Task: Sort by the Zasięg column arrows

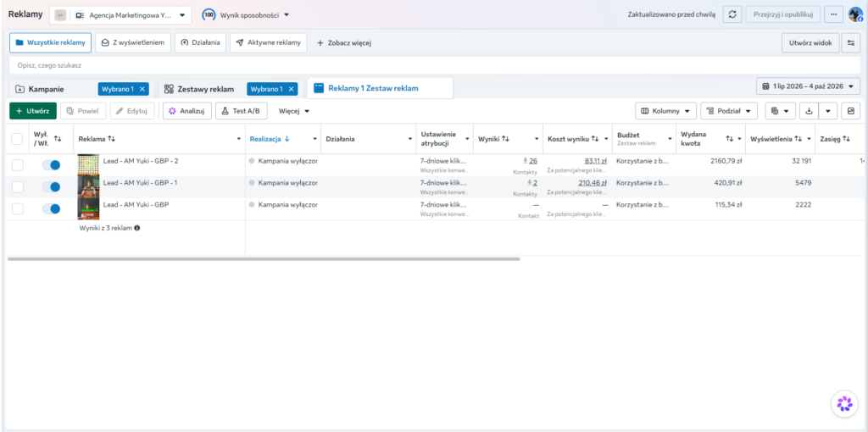Action: tap(846, 139)
